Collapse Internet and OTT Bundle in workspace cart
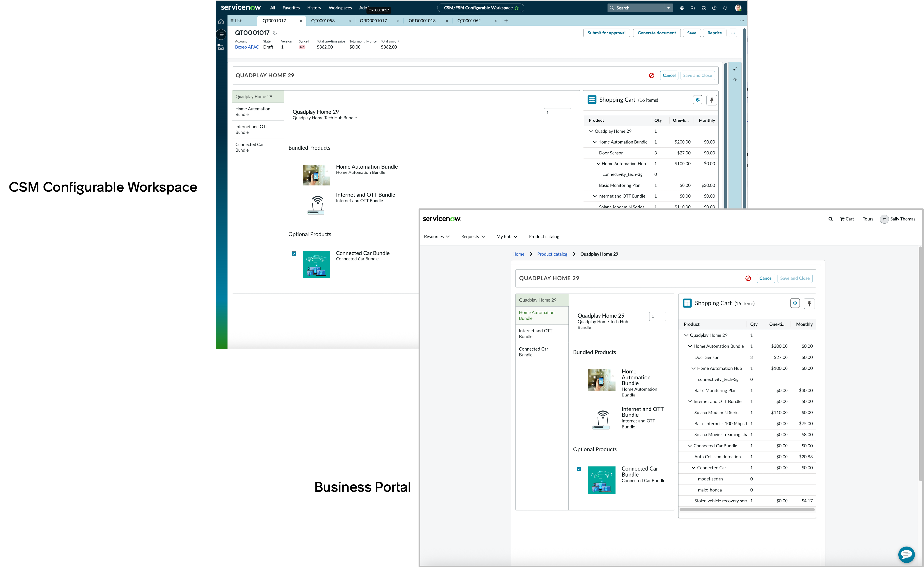This screenshot has height=568, width=924. [595, 196]
